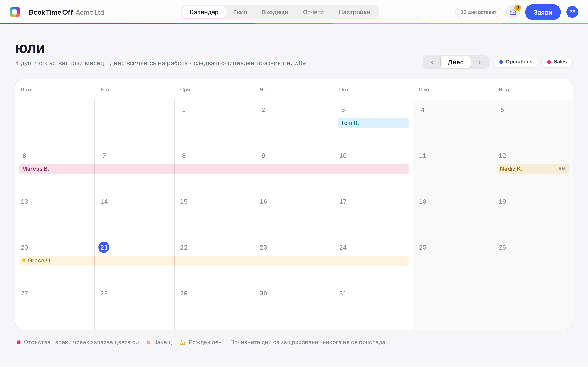This screenshot has width=588, height=367.
Task: Select the Календар tab
Action: pyautogui.click(x=204, y=12)
